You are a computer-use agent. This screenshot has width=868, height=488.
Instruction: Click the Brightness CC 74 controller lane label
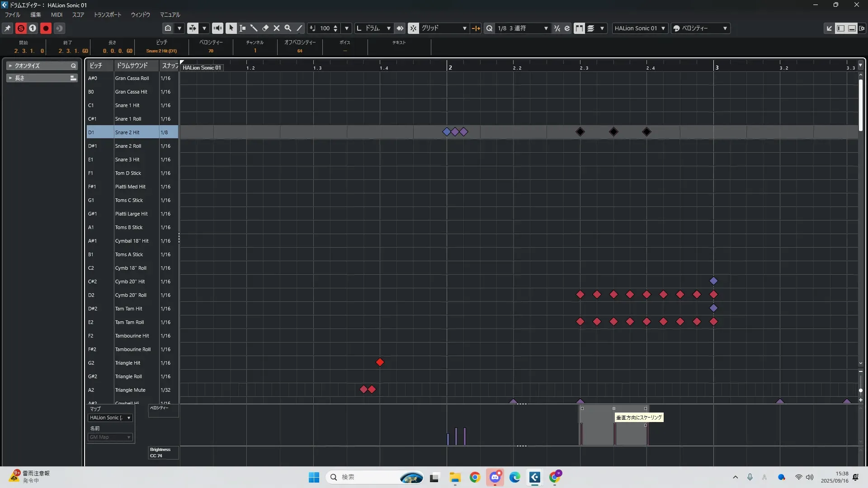pyautogui.click(x=160, y=452)
